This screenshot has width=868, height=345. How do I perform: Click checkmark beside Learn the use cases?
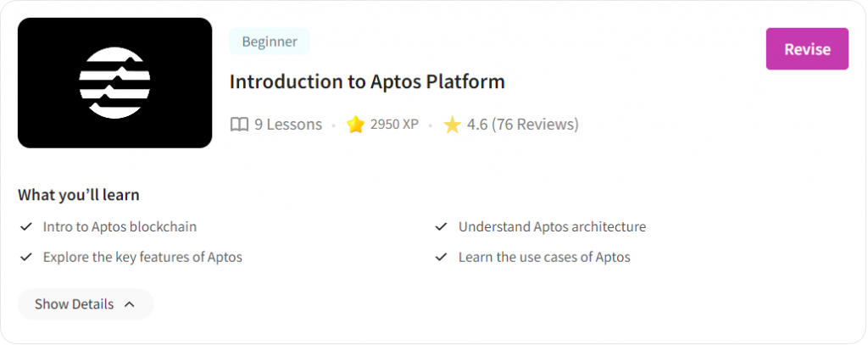tap(441, 257)
